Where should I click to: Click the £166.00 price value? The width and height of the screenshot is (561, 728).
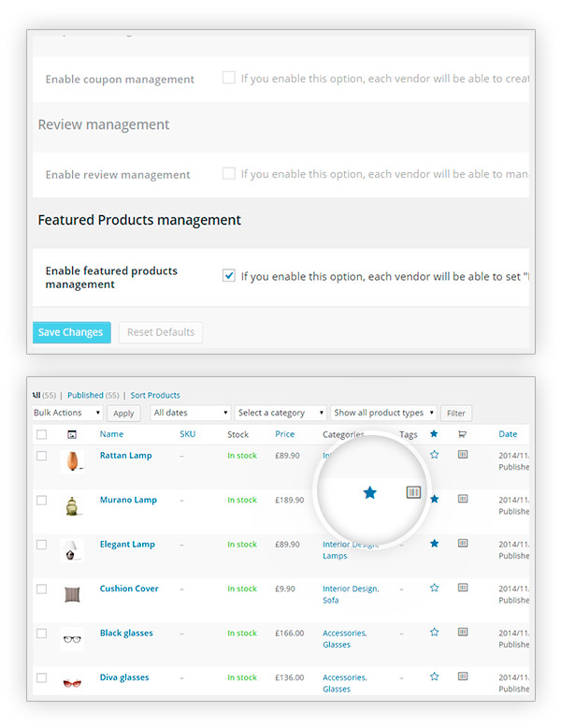pos(290,633)
